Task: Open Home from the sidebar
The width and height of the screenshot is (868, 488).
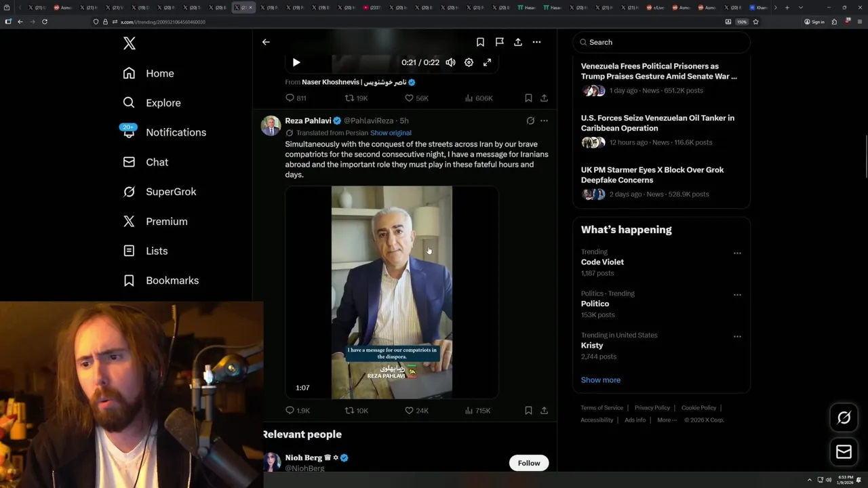Action: 149,73
